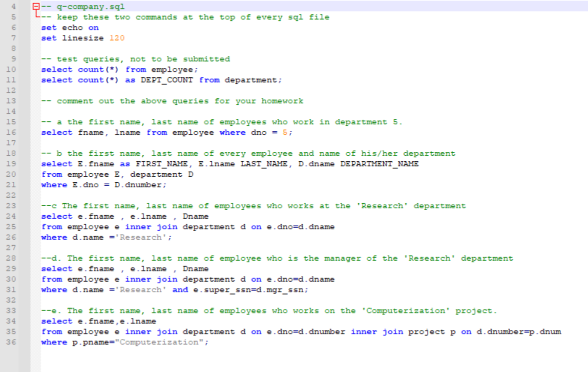Screen dimensions: 588x372
Task: Select the keyword 'select' on line 10
Action: [56, 69]
